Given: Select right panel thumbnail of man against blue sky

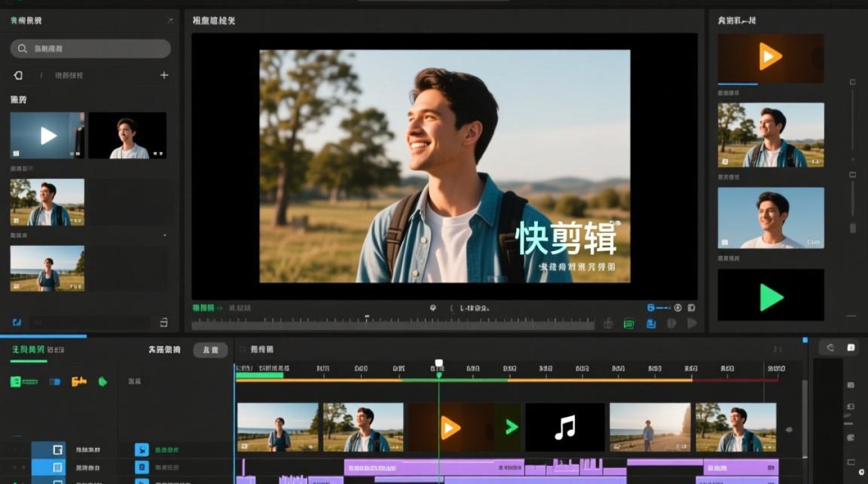Looking at the screenshot, I should pos(770,217).
